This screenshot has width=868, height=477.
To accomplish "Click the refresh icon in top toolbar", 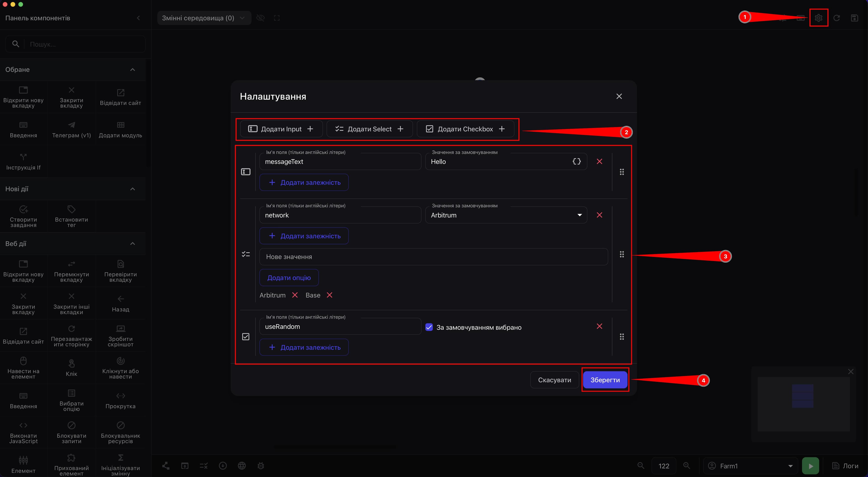I will pos(836,18).
